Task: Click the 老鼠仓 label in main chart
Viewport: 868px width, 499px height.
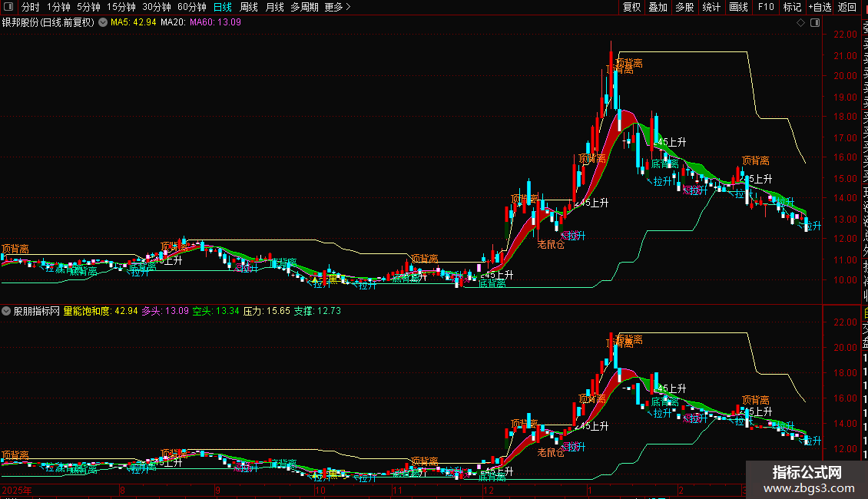Action: coord(551,245)
